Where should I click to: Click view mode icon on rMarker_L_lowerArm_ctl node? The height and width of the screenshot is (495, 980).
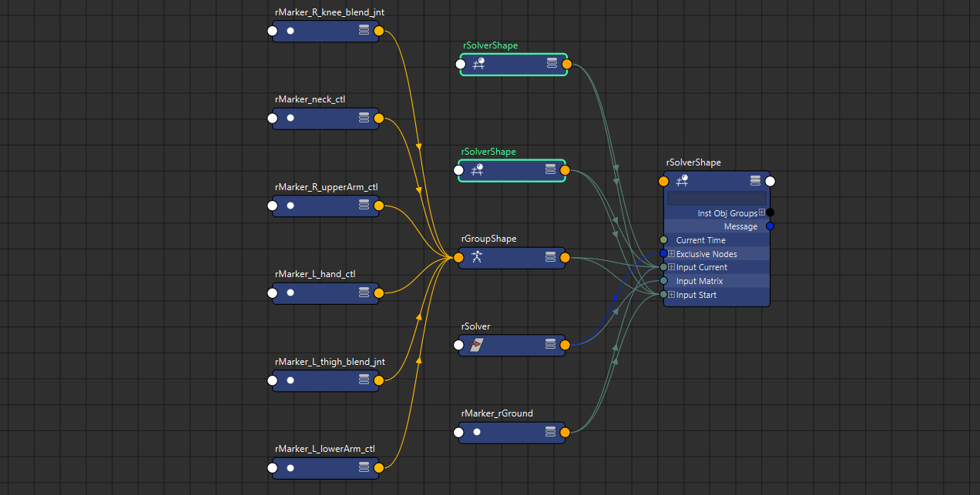pyautogui.click(x=364, y=468)
